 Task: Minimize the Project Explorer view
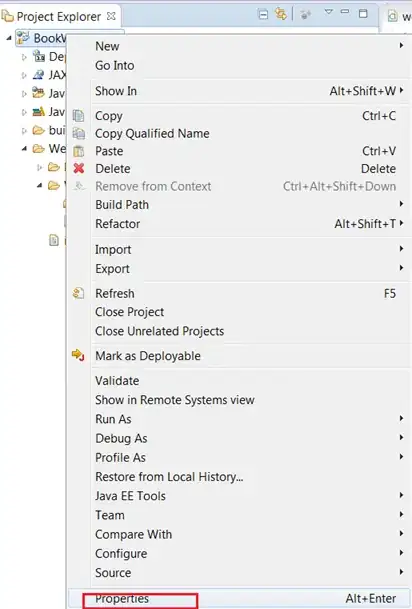click(x=345, y=12)
